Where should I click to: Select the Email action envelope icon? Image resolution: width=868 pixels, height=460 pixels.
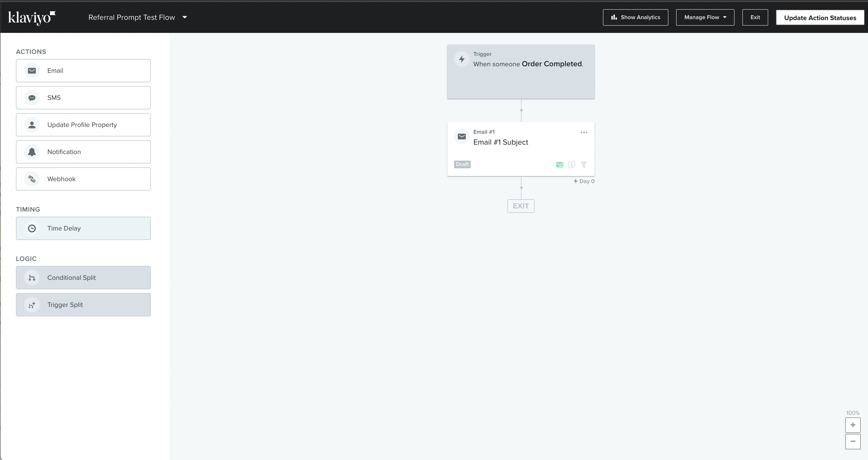32,71
